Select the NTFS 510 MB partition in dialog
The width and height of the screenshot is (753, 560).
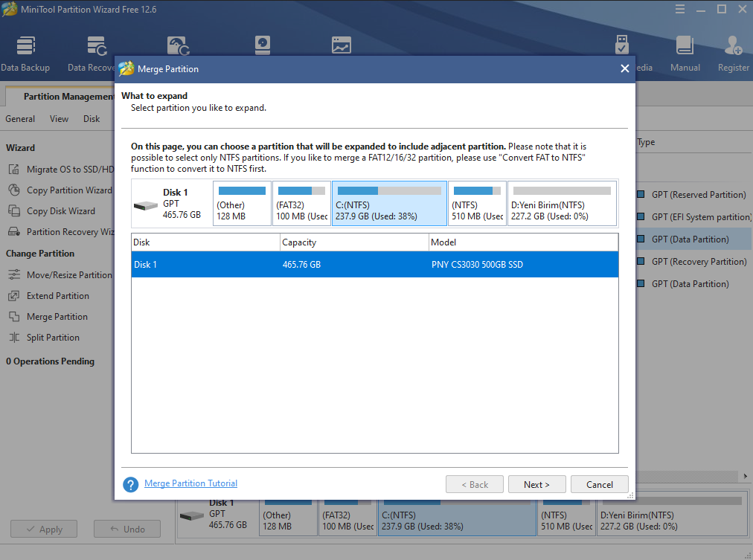(478, 204)
